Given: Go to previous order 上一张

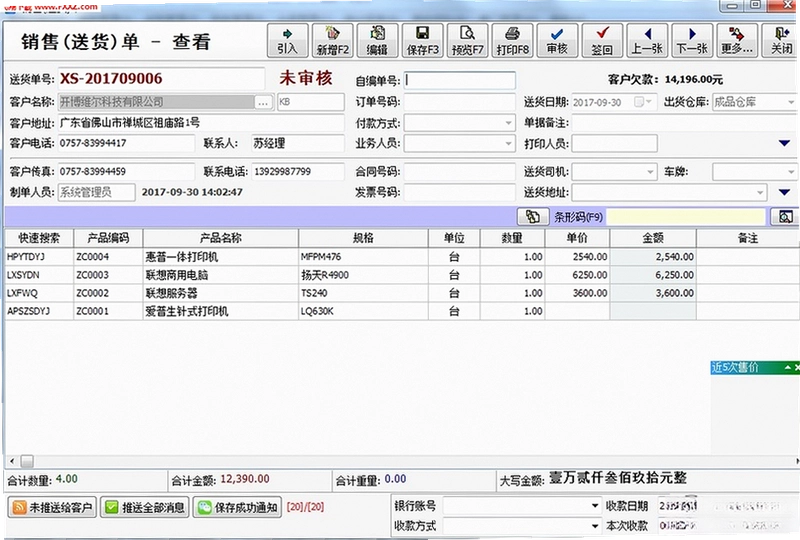Looking at the screenshot, I should [647, 40].
